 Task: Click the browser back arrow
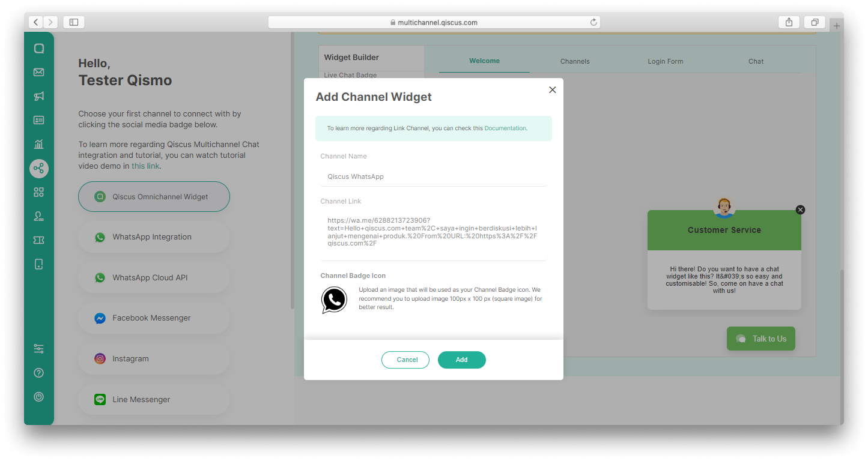pyautogui.click(x=35, y=22)
